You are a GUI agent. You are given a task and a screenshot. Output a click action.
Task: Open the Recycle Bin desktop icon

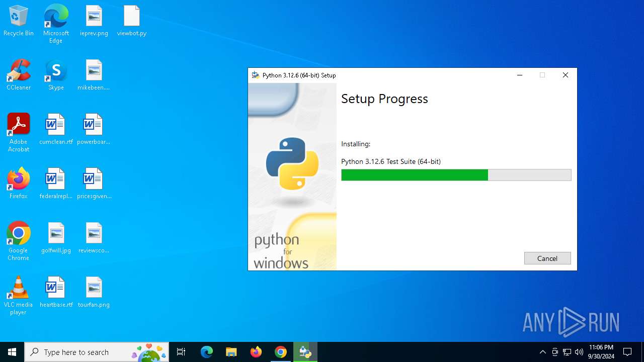(x=19, y=21)
